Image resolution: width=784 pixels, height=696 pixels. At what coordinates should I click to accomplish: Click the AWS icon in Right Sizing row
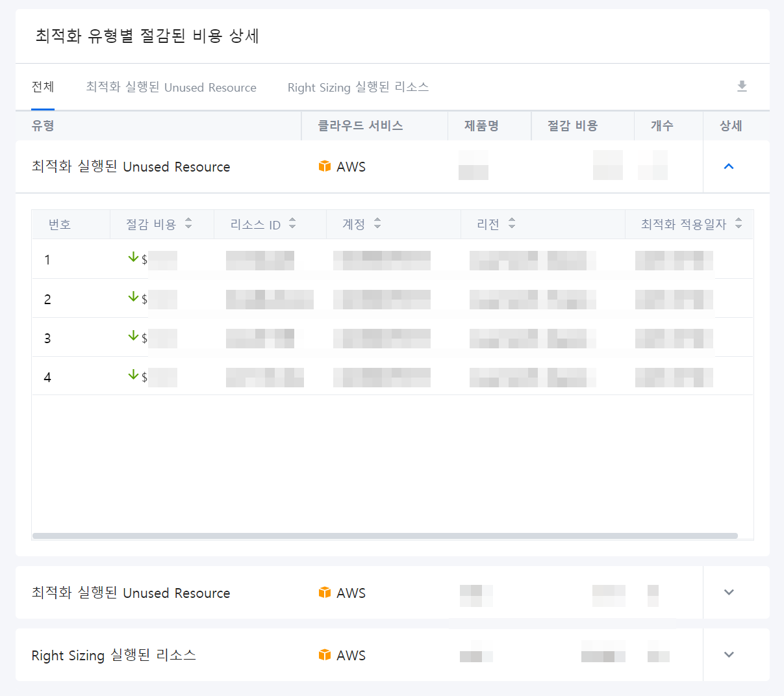[x=325, y=654]
